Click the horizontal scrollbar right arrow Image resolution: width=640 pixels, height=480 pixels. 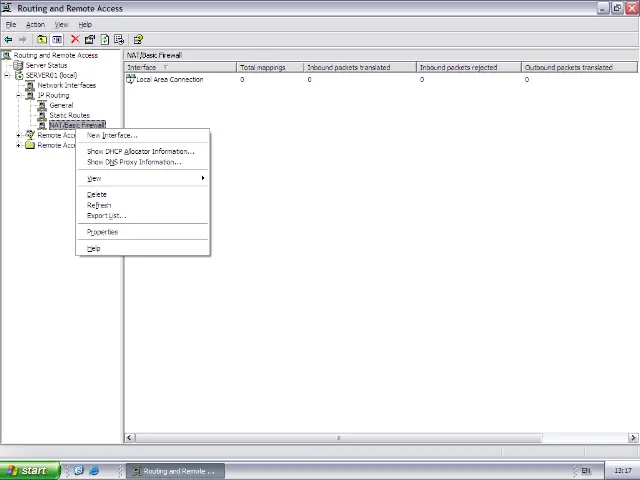(633, 438)
